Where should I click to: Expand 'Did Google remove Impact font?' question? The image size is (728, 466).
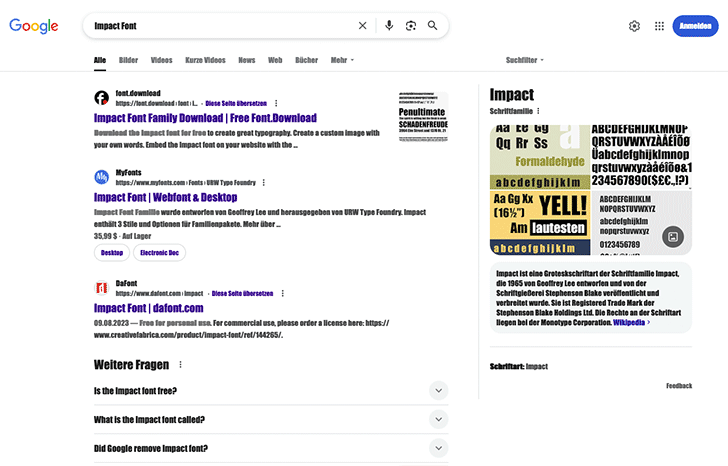point(271,448)
